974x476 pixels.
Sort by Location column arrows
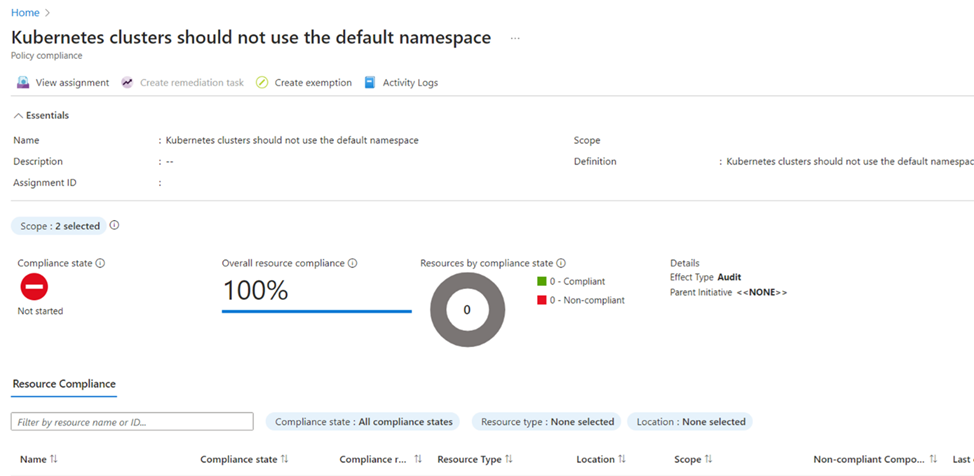pos(622,459)
